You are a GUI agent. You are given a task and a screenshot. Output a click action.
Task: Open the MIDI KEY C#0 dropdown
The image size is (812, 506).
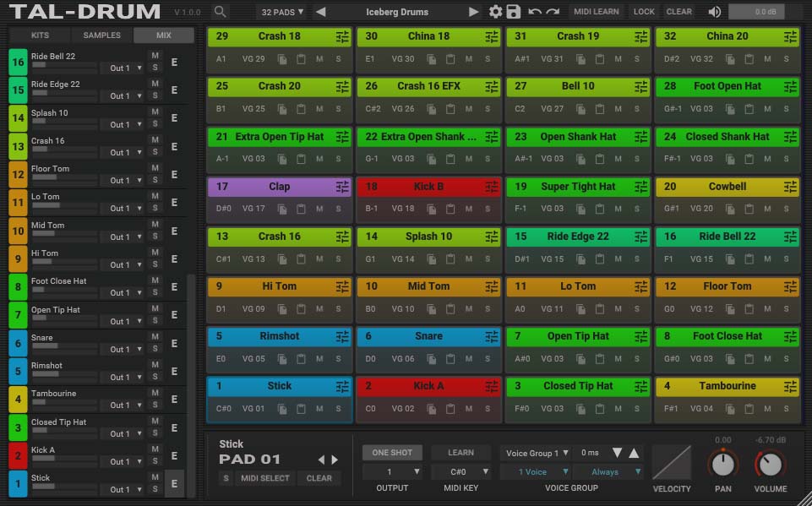coord(460,471)
